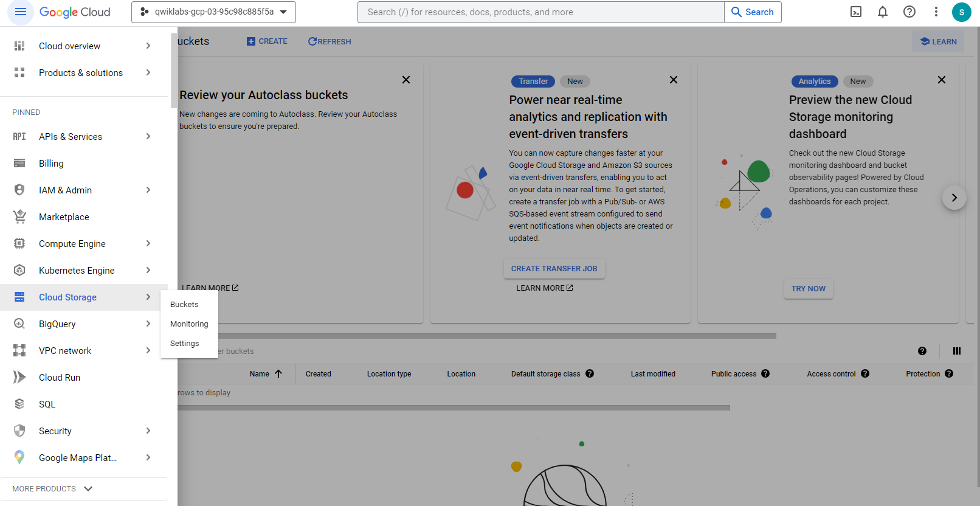Open Billing menu item
980x506 pixels.
(84, 163)
